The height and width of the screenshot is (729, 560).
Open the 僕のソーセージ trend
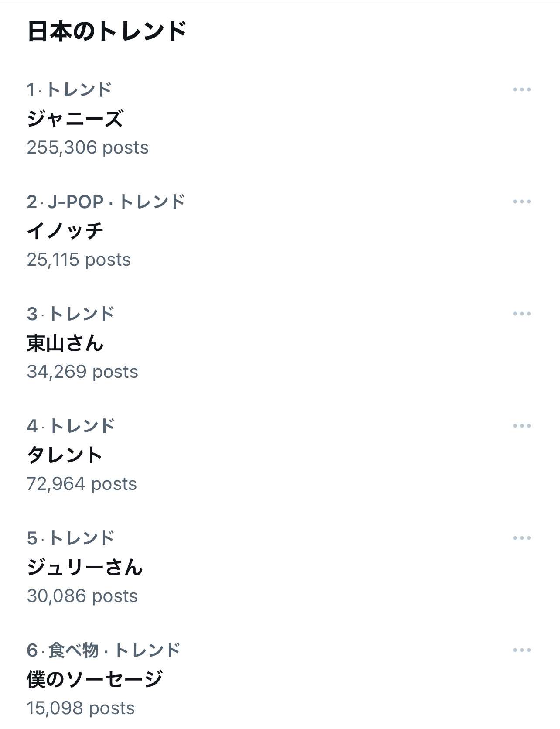tap(95, 679)
